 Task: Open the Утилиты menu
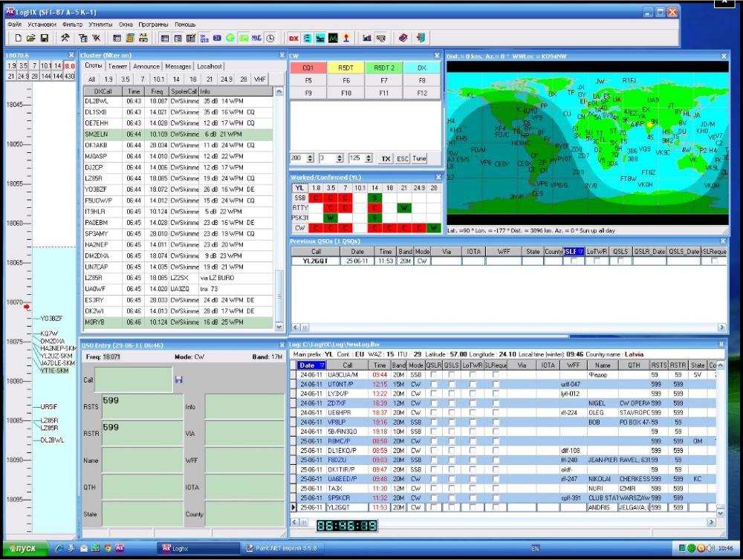pos(100,25)
